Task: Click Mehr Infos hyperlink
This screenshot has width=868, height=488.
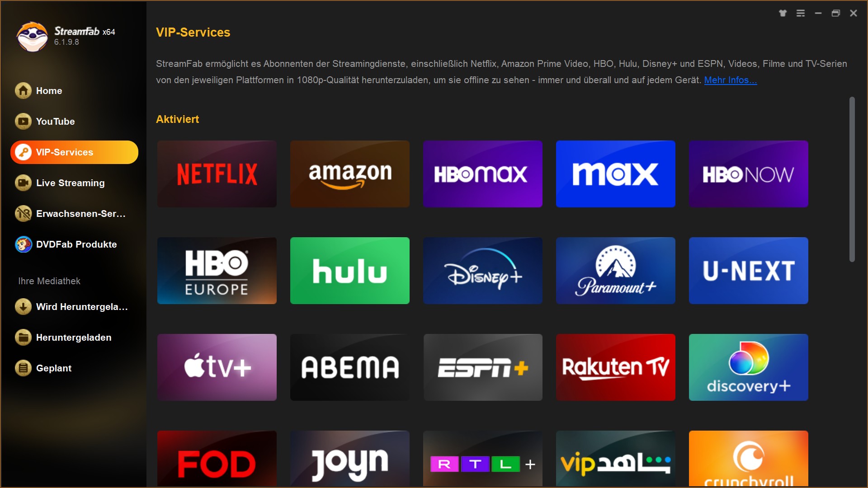Action: coord(730,79)
